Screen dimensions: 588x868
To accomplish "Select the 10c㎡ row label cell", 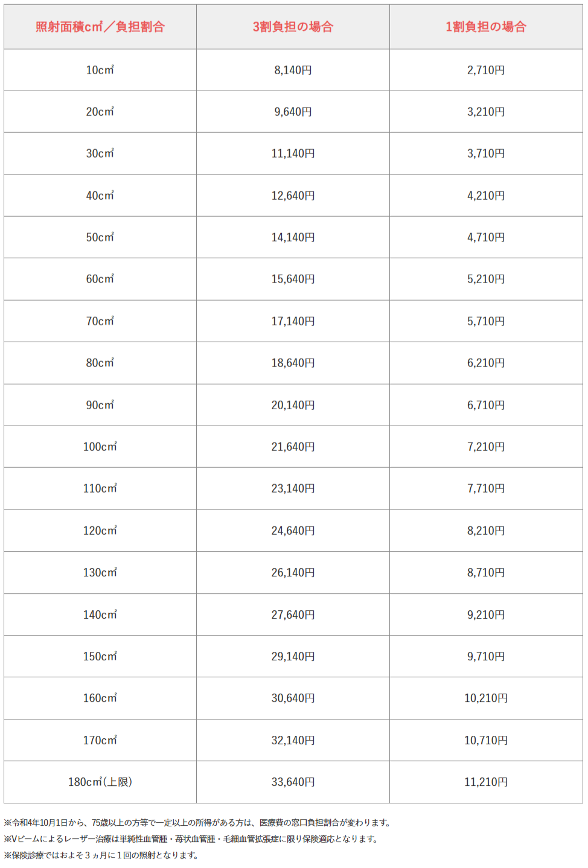I will 100,70.
